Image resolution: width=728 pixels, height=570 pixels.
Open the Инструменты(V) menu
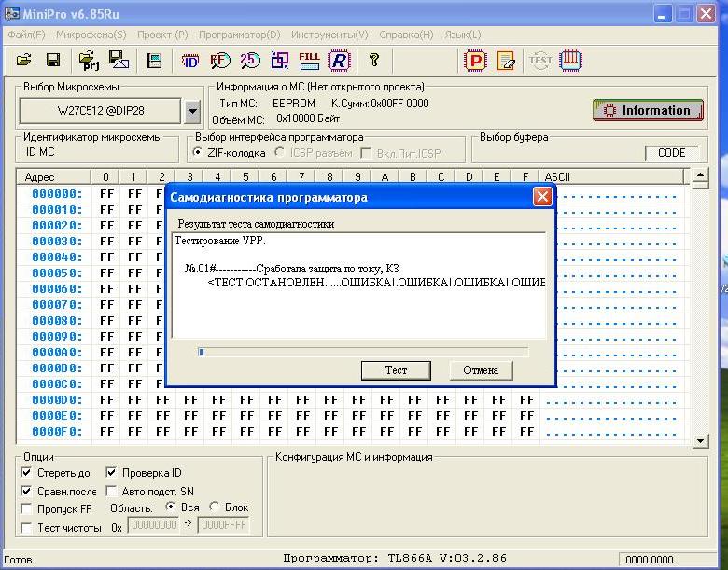click(x=329, y=35)
